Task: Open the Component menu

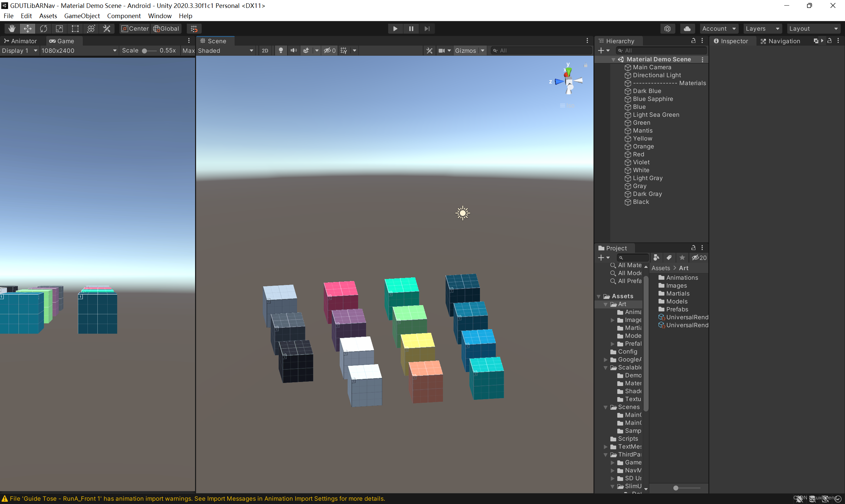Action: pyautogui.click(x=124, y=16)
